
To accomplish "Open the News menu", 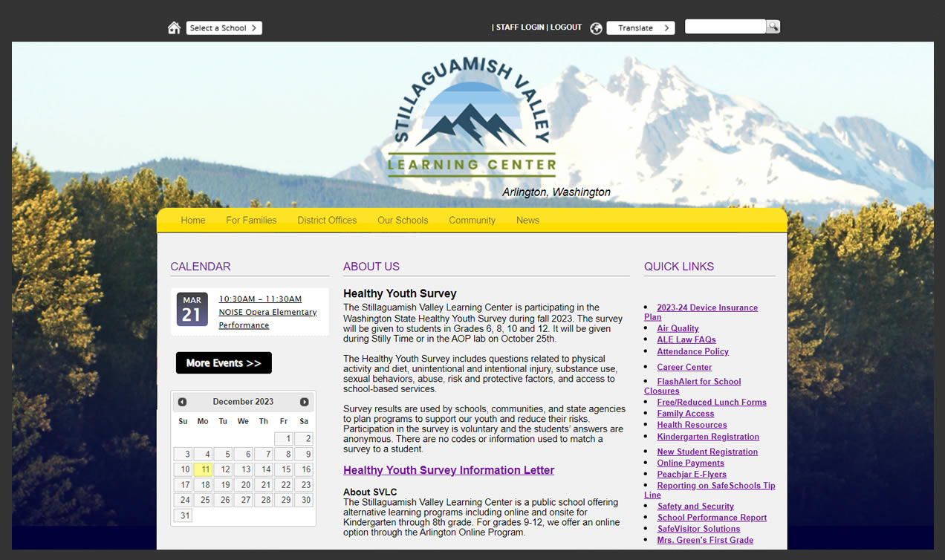I will (x=527, y=220).
